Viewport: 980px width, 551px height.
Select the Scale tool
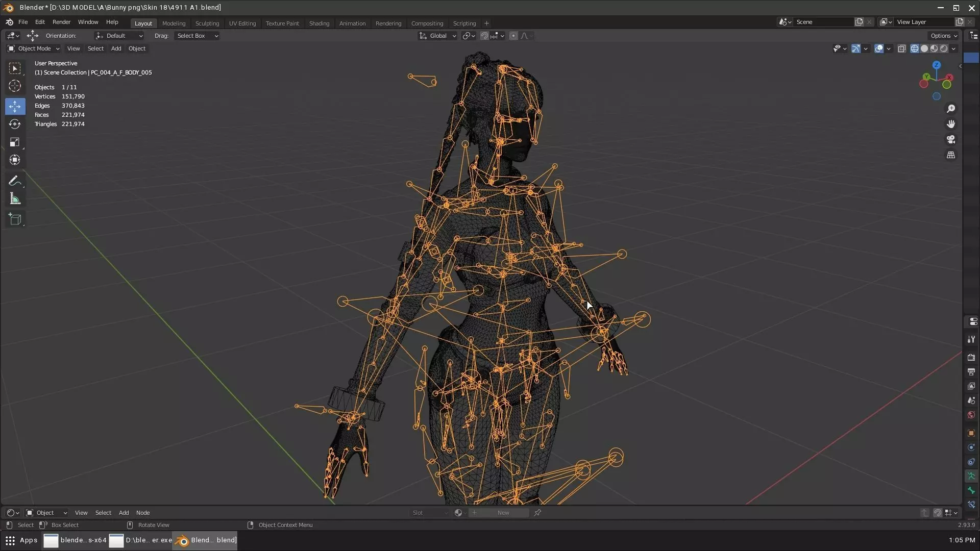pyautogui.click(x=15, y=142)
